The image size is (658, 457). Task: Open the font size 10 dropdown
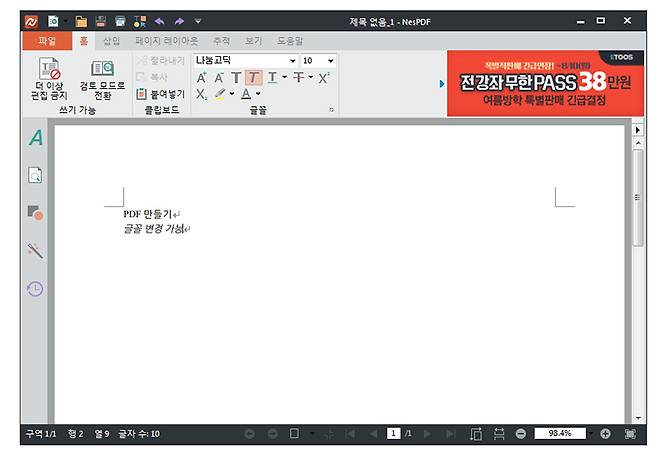331,61
